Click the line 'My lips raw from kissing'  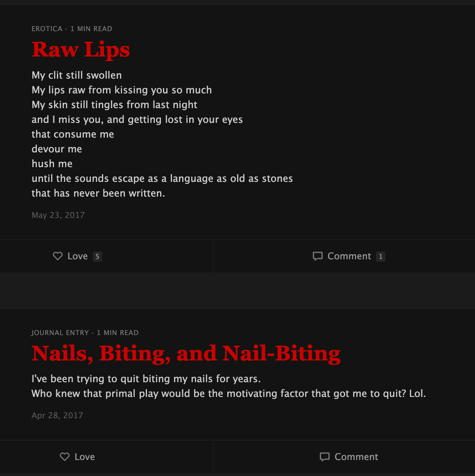(122, 90)
